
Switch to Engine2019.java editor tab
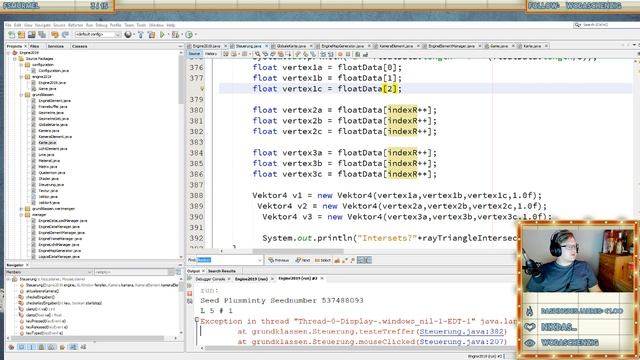[x=207, y=46]
